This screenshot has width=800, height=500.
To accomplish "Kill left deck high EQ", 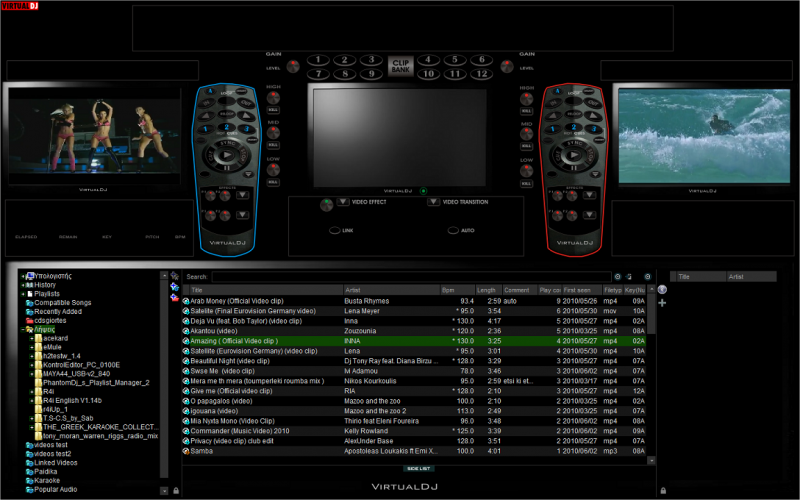I will [273, 110].
